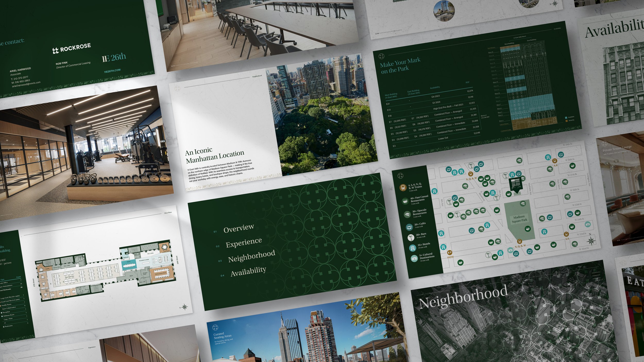Click the "Make Your Mark on the Park" heading
This screenshot has height=362, width=644.
(x=400, y=65)
